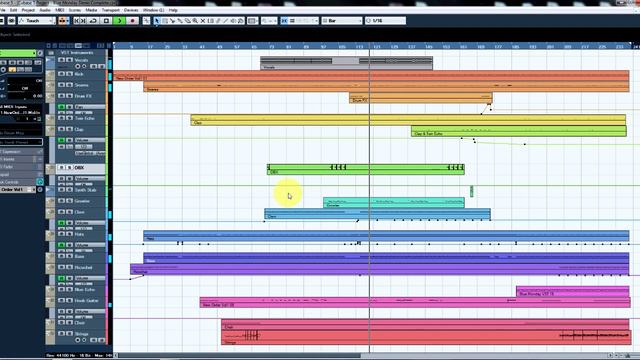Select the Bass track name
The image size is (640, 360).
click(80, 256)
